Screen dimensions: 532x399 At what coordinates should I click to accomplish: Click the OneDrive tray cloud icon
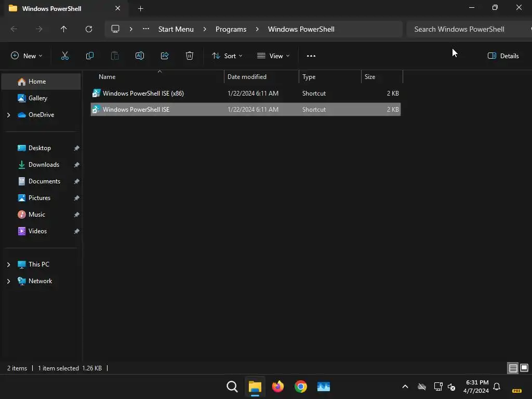pyautogui.click(x=422, y=387)
